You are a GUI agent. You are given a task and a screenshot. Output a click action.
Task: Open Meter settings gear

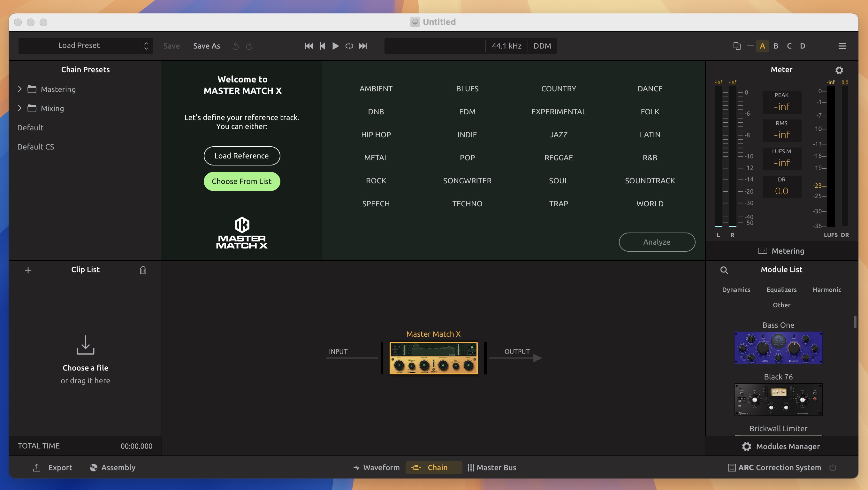(x=839, y=70)
